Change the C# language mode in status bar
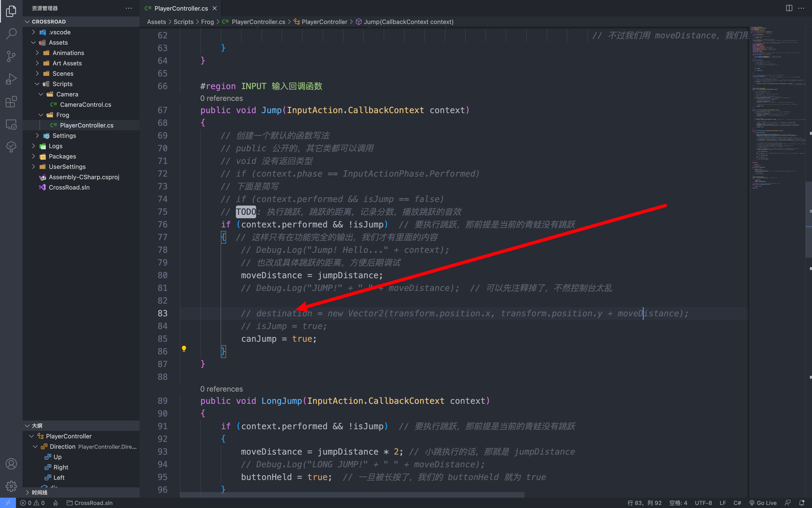 click(737, 503)
